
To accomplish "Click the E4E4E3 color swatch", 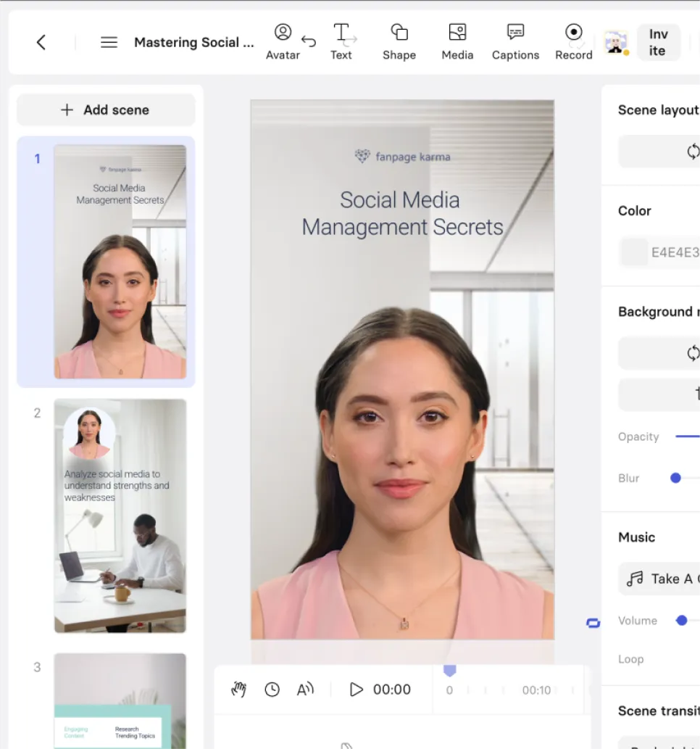I will click(x=635, y=252).
